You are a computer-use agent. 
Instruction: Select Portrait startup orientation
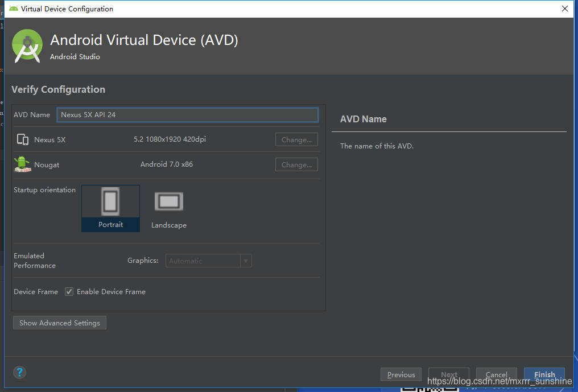pyautogui.click(x=110, y=208)
